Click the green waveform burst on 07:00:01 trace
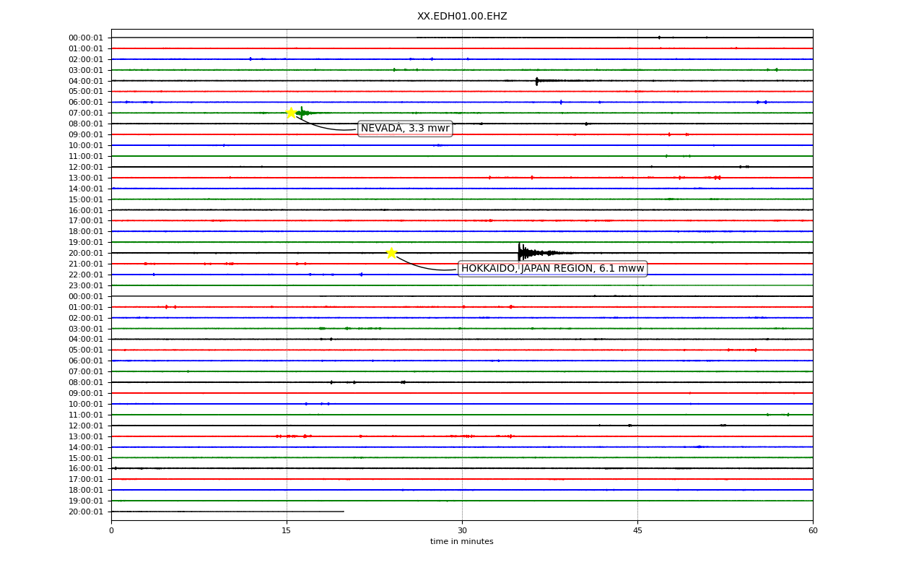Image resolution: width=924 pixels, height=578 pixels. click(303, 113)
